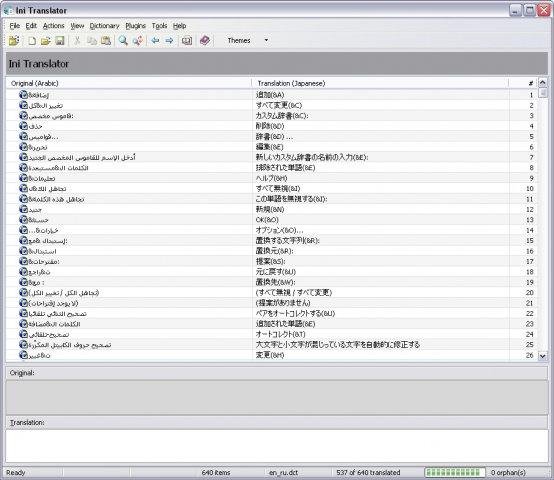Click the globe icon in row number 1
This screenshot has width=554, height=480.
tap(23, 95)
